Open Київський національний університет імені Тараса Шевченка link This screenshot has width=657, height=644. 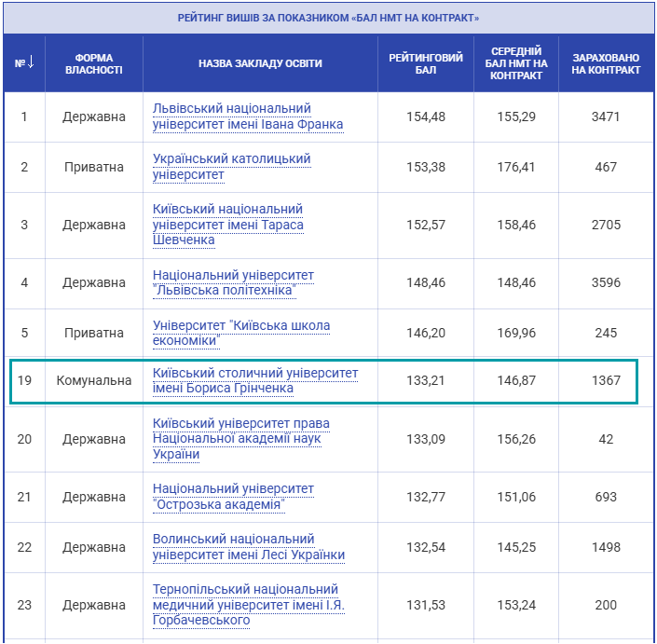click(227, 225)
